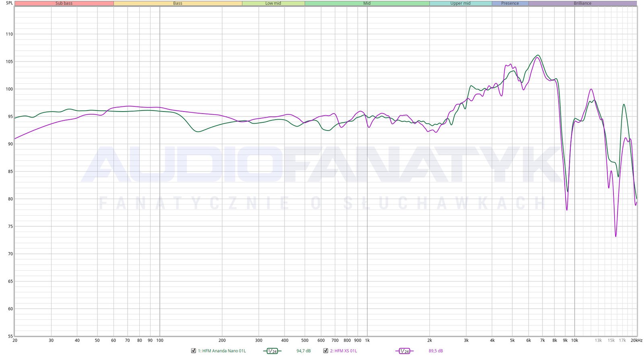
Task: Click the 55 value on SPL axis
Action: click(x=10, y=336)
